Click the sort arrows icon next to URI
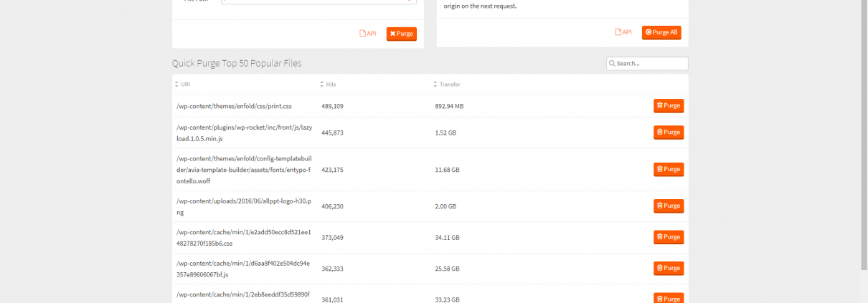 (177, 85)
